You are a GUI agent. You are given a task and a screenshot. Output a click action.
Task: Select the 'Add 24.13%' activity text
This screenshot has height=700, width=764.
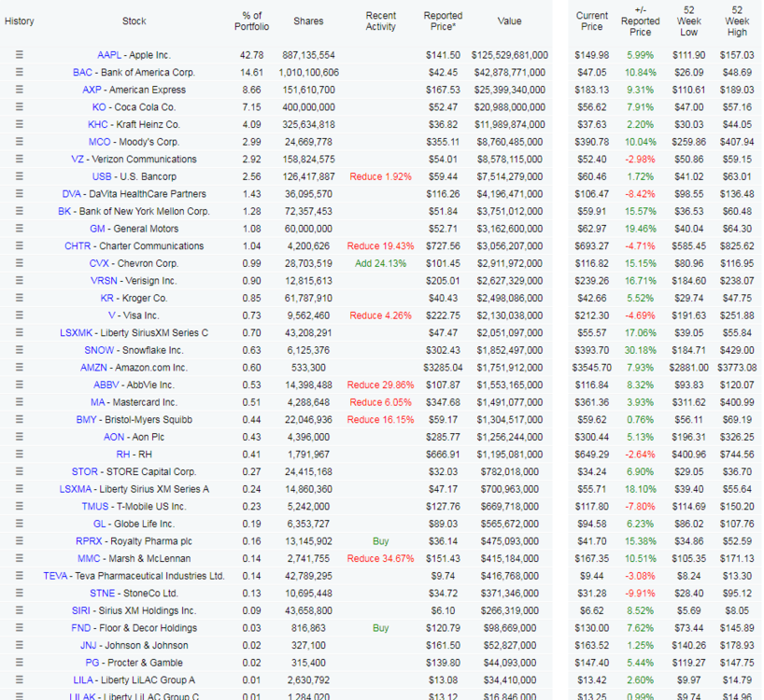tap(380, 263)
